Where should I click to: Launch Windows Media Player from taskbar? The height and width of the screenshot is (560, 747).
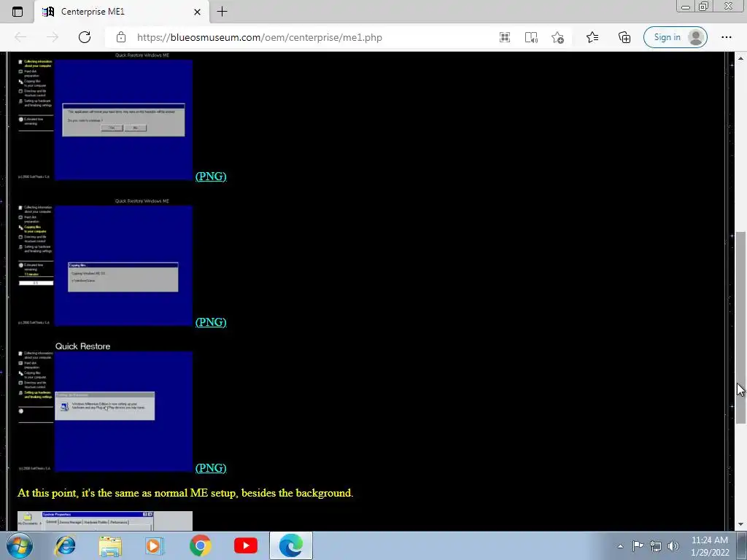(154, 545)
